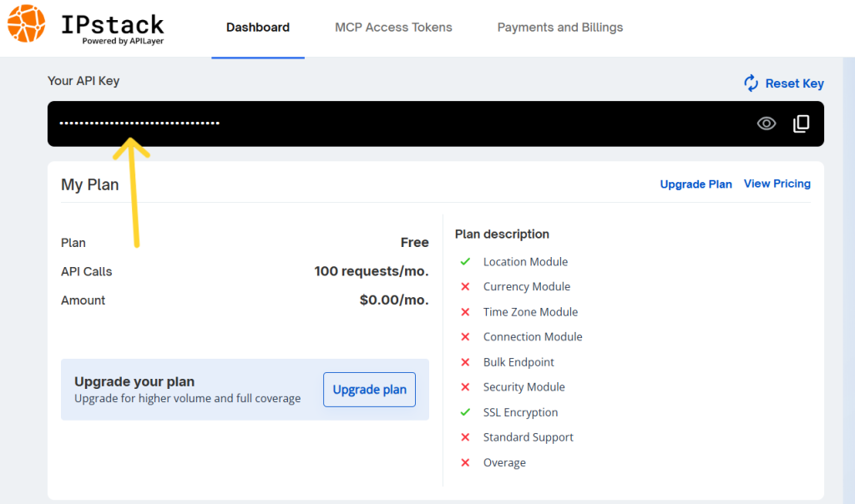This screenshot has height=504, width=855.
Task: Click the Upgrade plan button
Action: [369, 390]
